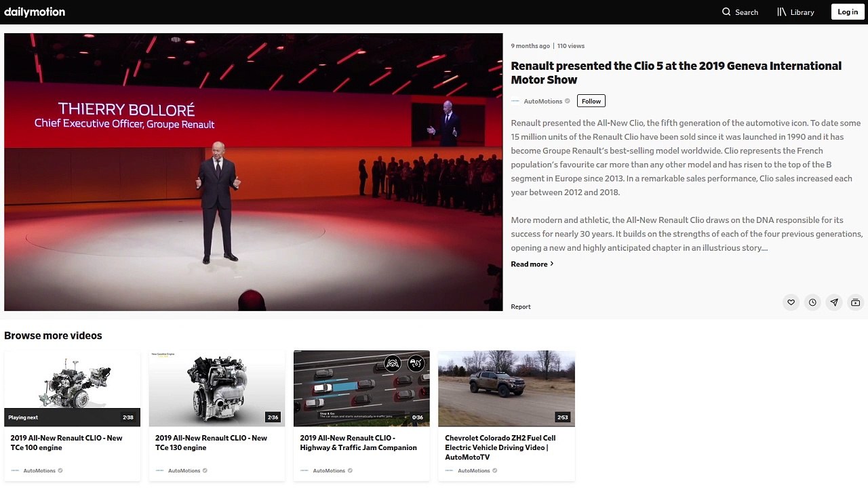868x488 pixels.
Task: Click channel avatar under TCe 130 engine card
Action: (159, 470)
